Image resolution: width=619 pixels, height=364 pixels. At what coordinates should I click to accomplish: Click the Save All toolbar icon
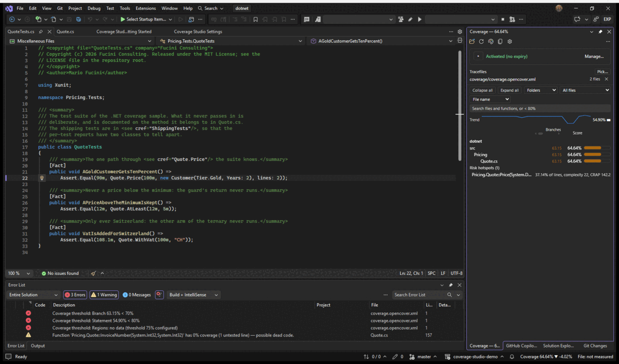[x=78, y=20]
